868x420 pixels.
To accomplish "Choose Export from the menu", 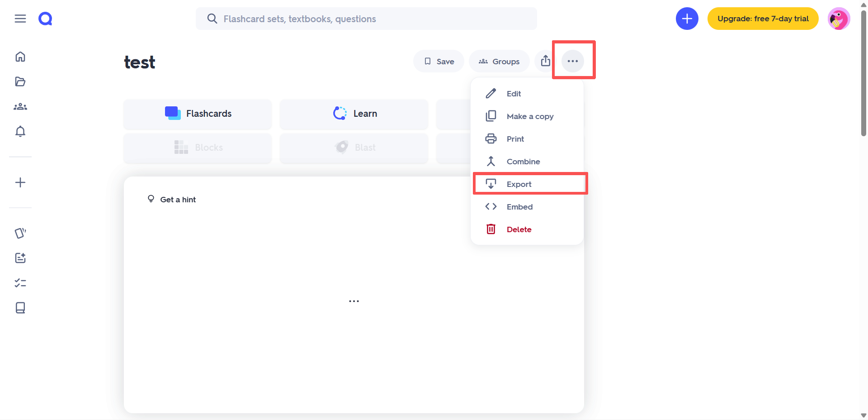I will click(x=527, y=184).
